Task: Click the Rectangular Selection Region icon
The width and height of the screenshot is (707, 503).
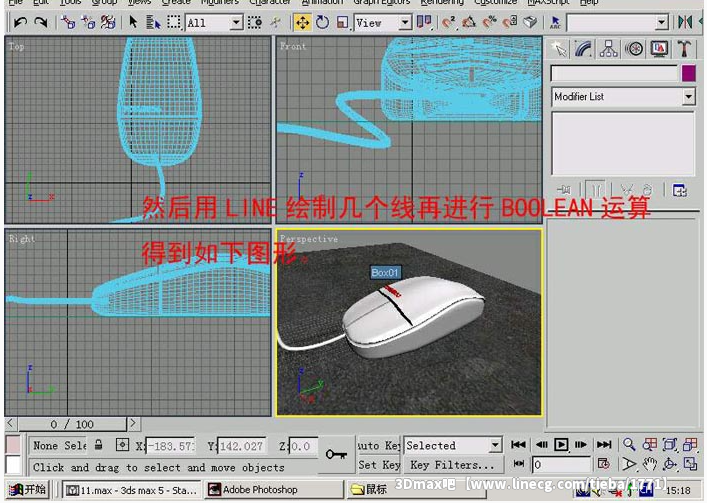Action: [x=174, y=22]
